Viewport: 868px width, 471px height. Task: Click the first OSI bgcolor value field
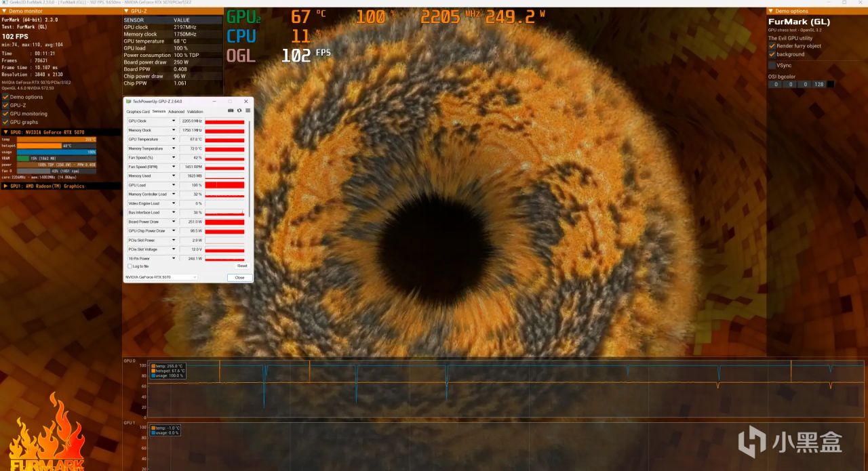(x=775, y=85)
